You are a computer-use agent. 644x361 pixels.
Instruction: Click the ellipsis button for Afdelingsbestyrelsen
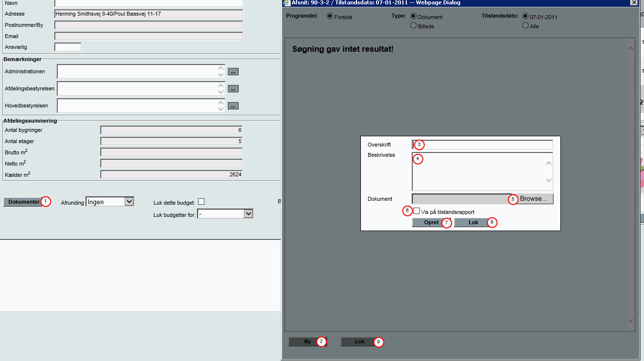coord(233,89)
